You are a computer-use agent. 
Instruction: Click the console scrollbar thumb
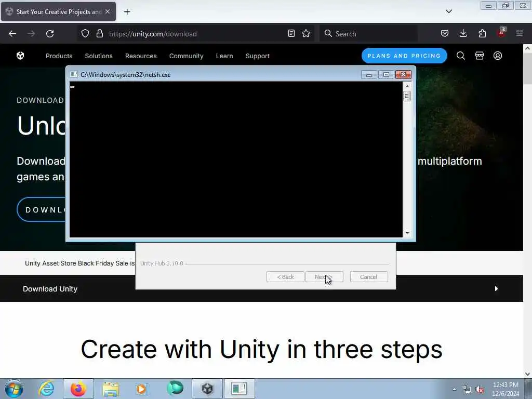pyautogui.click(x=407, y=96)
